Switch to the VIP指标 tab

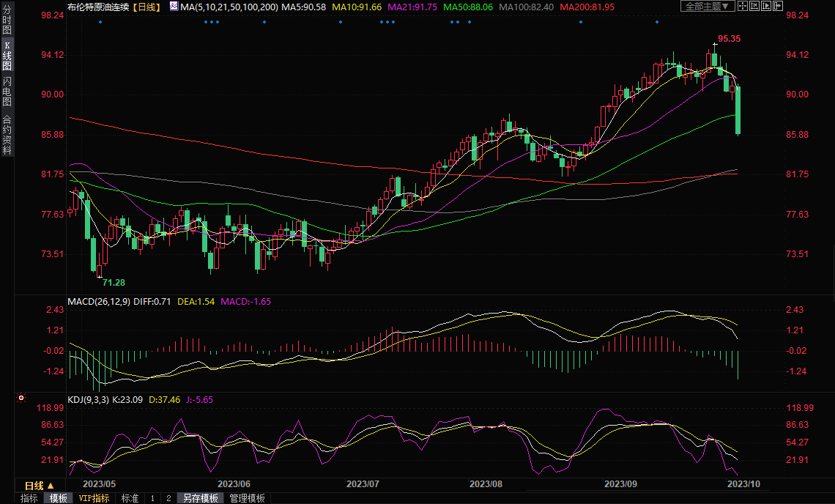click(x=94, y=498)
